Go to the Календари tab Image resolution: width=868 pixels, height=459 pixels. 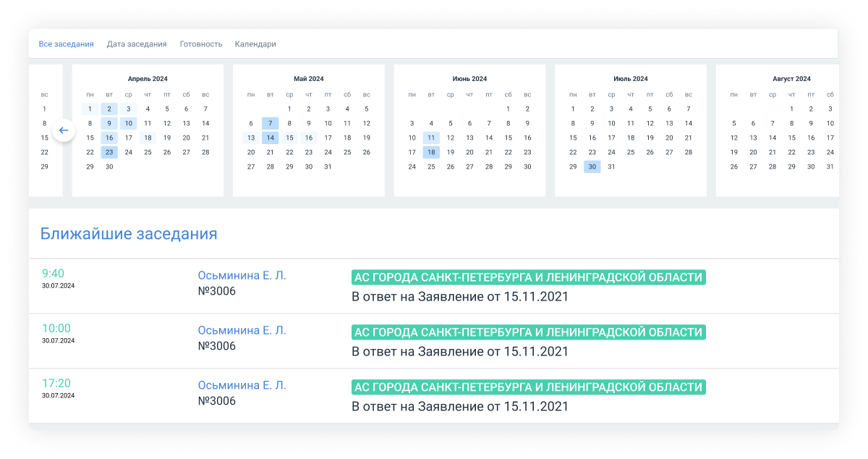(x=255, y=44)
